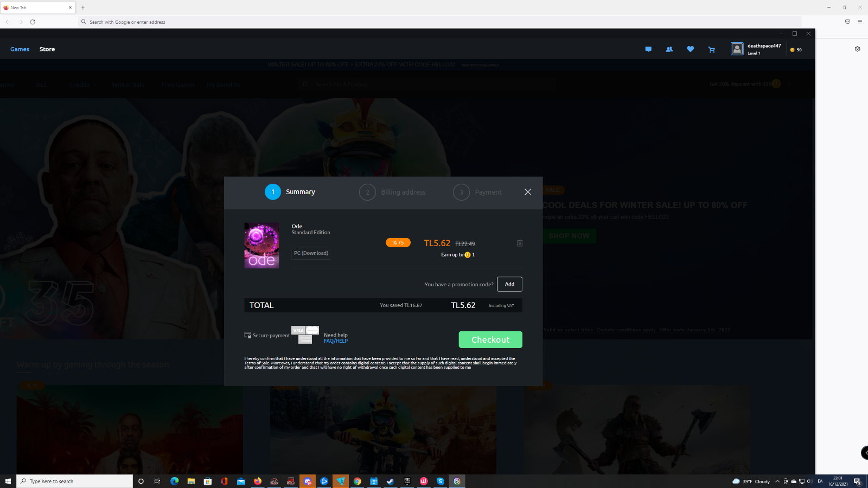The width and height of the screenshot is (868, 488).
Task: Open Office from taskbar
Action: [x=224, y=481]
